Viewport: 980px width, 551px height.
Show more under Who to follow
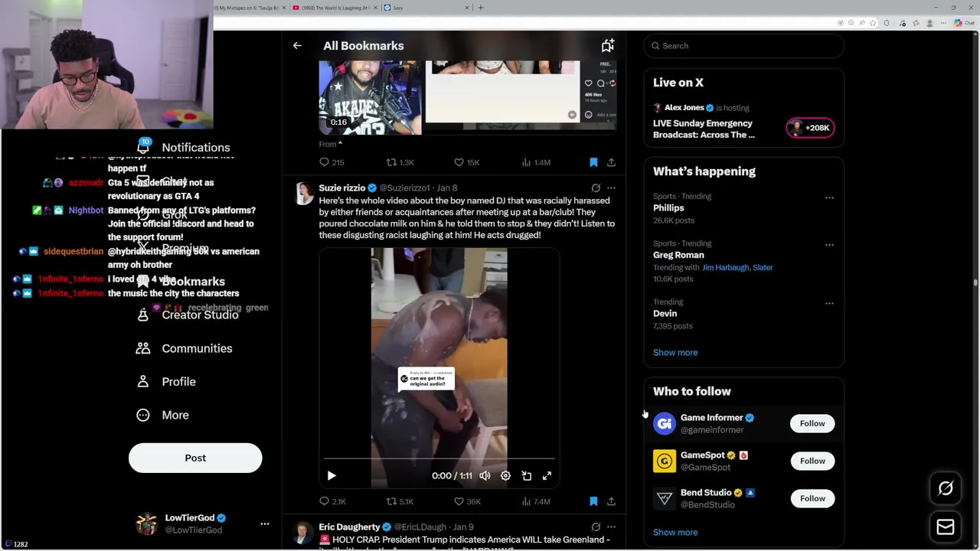coord(675,533)
